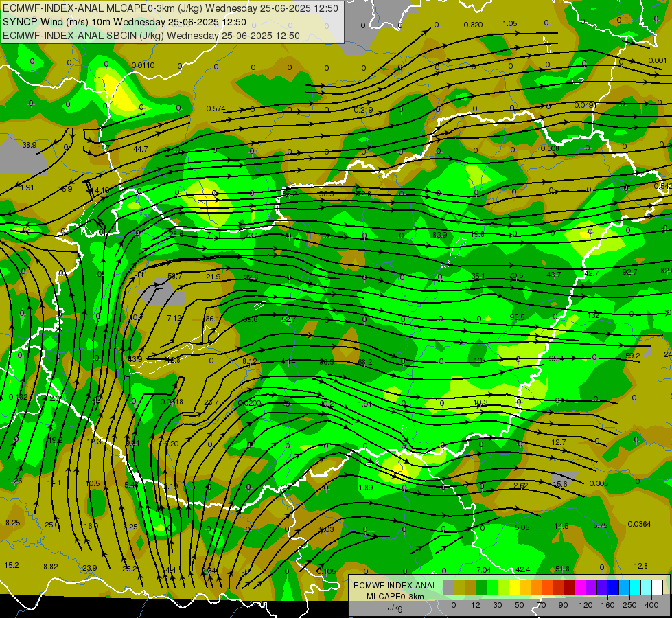Click the 90 tick label on legend
The image size is (672, 618).
[x=563, y=605]
